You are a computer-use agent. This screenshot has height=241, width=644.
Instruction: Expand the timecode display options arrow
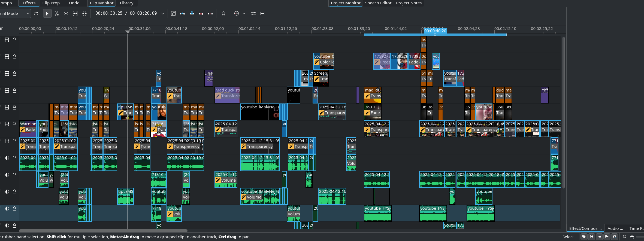(163, 13)
